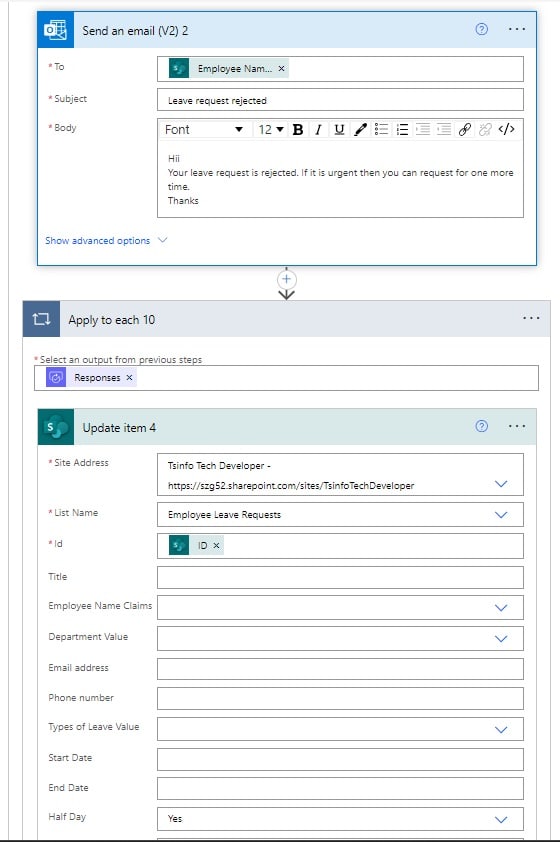The width and height of the screenshot is (560, 842).
Task: Open the font color pen tool
Action: pos(360,129)
